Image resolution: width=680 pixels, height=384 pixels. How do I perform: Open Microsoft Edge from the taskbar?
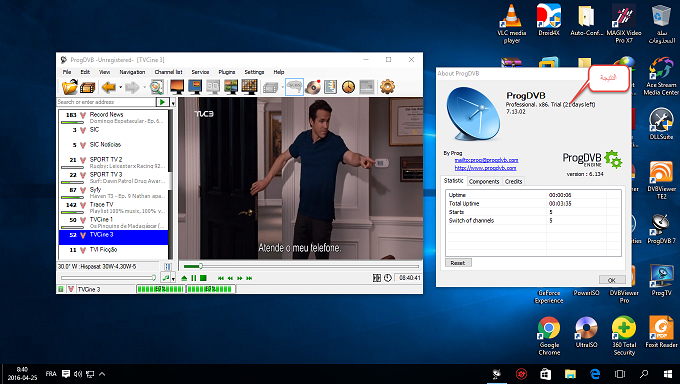click(595, 374)
